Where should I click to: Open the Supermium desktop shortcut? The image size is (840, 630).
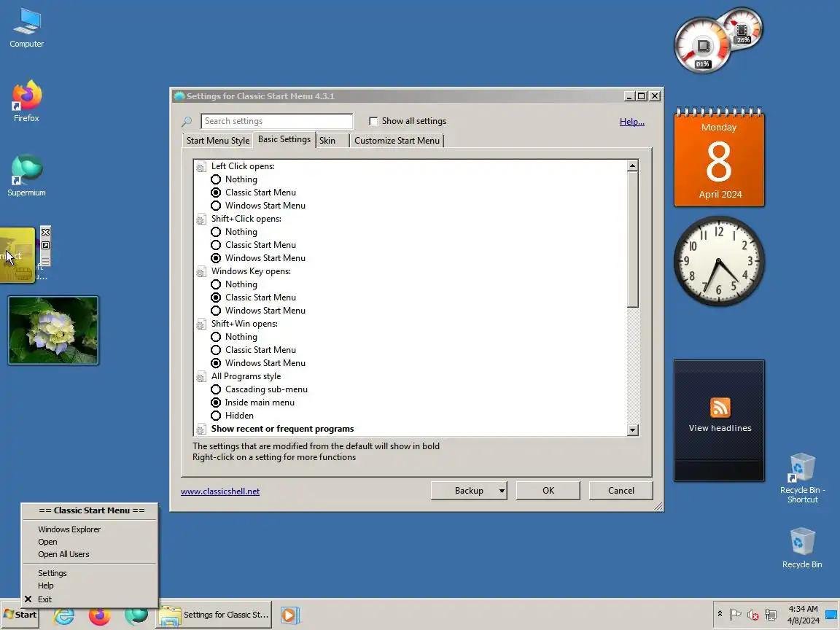tap(26, 175)
